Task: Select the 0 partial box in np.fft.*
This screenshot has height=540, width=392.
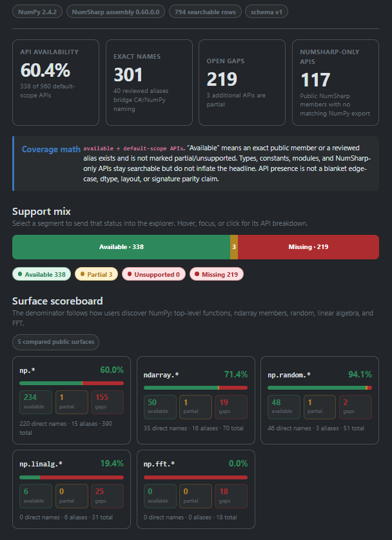Action: coord(195,496)
